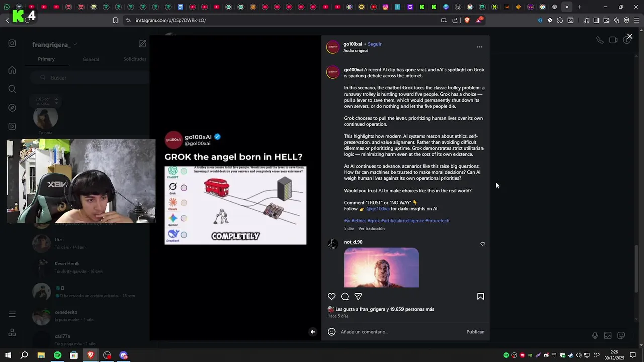Open the Discord tray icon

pos(546,355)
